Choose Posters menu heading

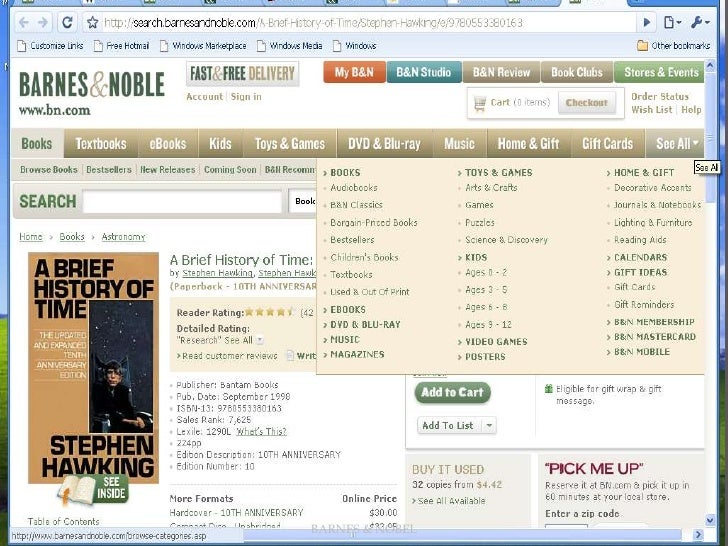[485, 357]
